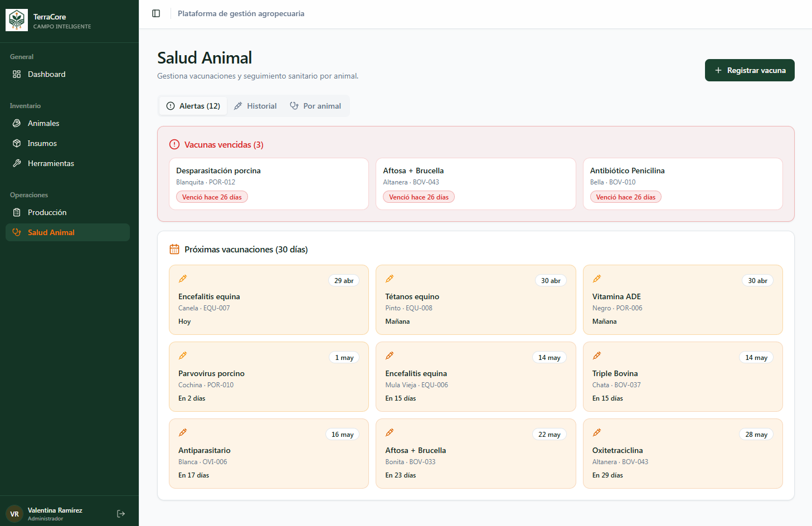The width and height of the screenshot is (812, 526).
Task: Click the 22 may date badge
Action: click(550, 434)
